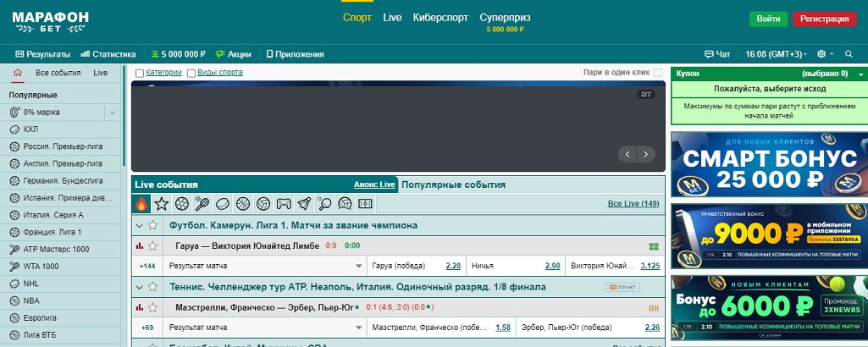Click the Войти button
This screenshot has width=868, height=347.
click(x=768, y=19)
